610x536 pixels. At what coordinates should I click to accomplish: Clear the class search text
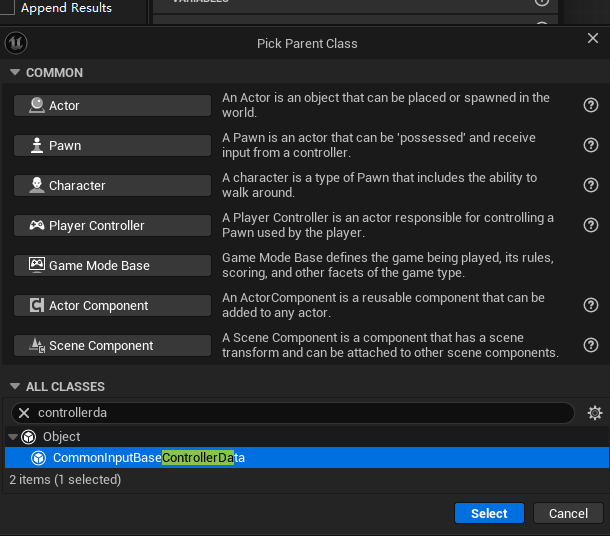click(x=24, y=413)
